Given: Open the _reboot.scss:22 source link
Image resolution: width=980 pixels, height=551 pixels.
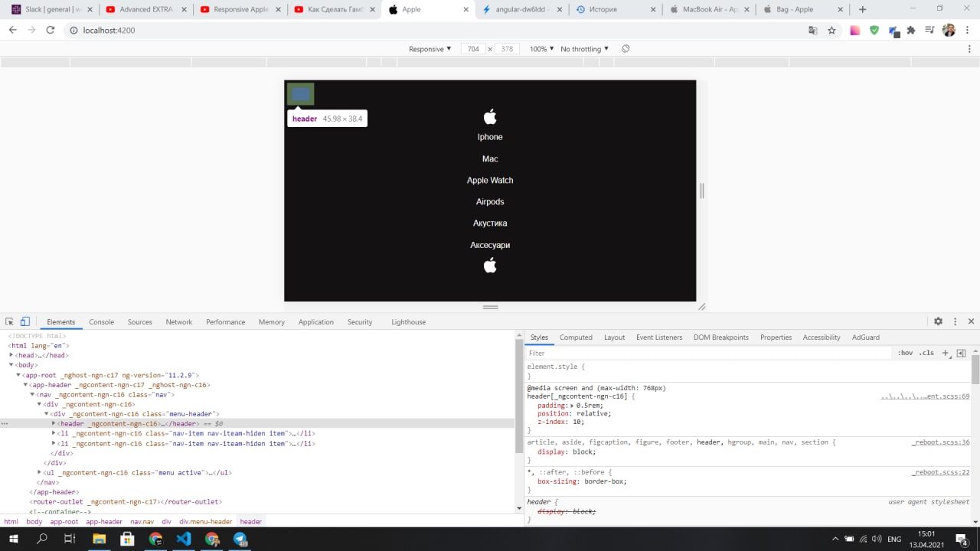Looking at the screenshot, I should coord(940,472).
